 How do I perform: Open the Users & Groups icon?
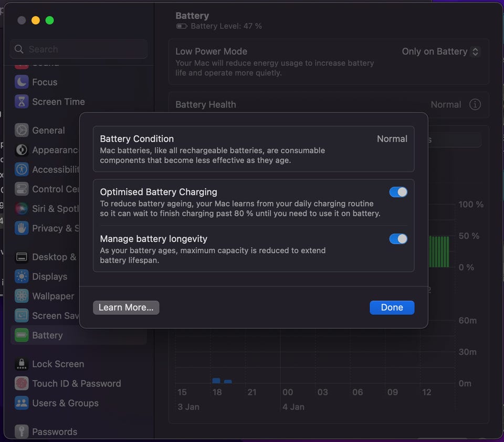pos(22,403)
